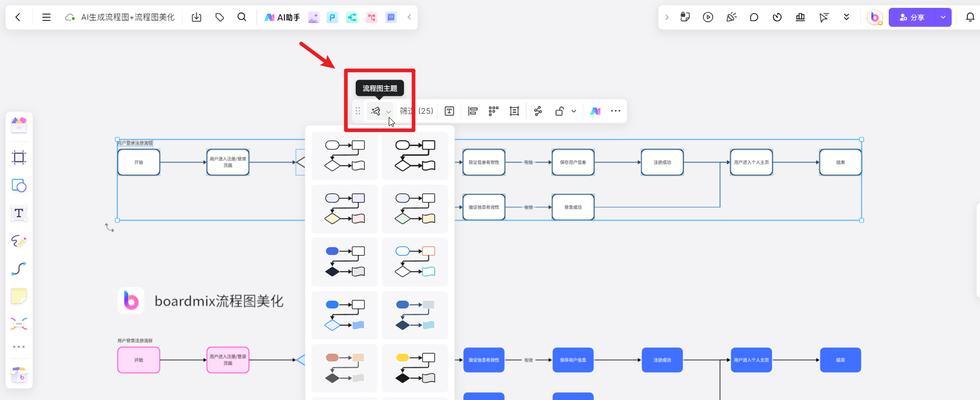Expand the dropdown arrow beside 分享
The width and height of the screenshot is (980, 400).
coord(943,17)
